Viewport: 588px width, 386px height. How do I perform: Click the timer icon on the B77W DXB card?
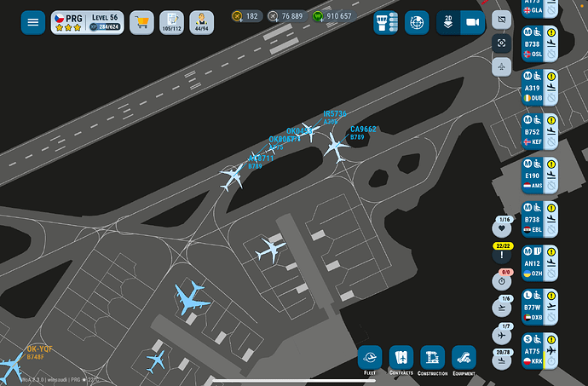point(551,317)
